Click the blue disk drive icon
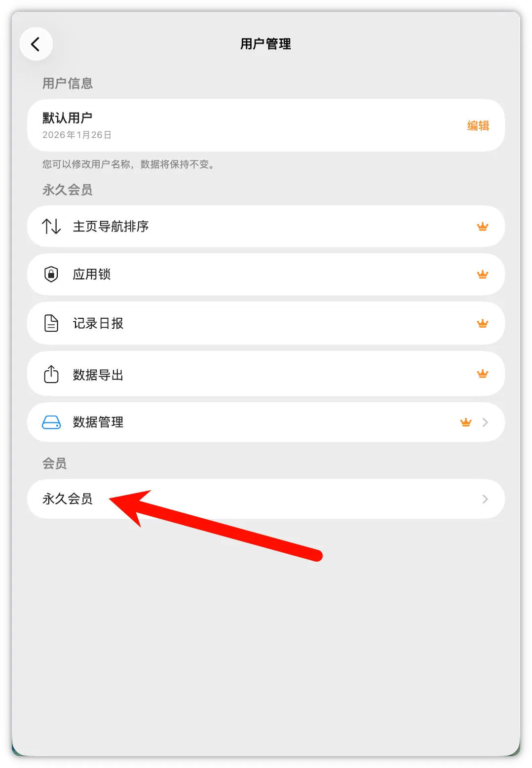532x768 pixels. [51, 422]
